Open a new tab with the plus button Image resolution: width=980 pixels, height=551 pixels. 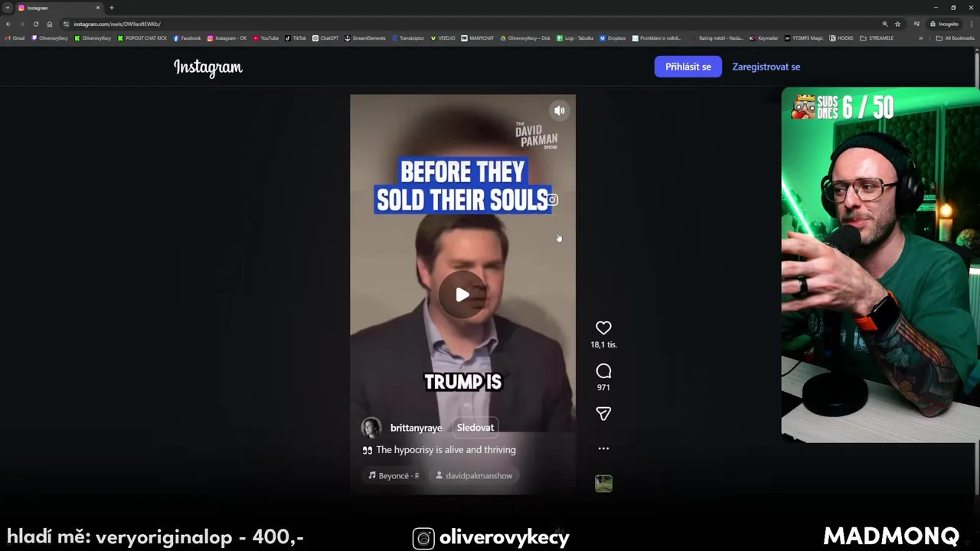tap(112, 8)
